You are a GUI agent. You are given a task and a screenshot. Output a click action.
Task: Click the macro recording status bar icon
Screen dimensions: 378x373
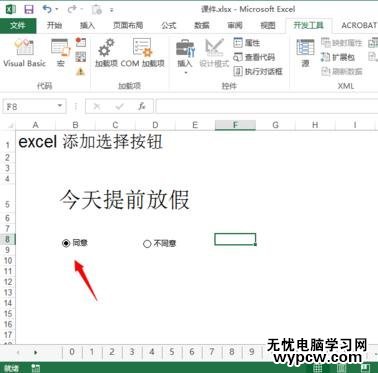tap(35, 368)
